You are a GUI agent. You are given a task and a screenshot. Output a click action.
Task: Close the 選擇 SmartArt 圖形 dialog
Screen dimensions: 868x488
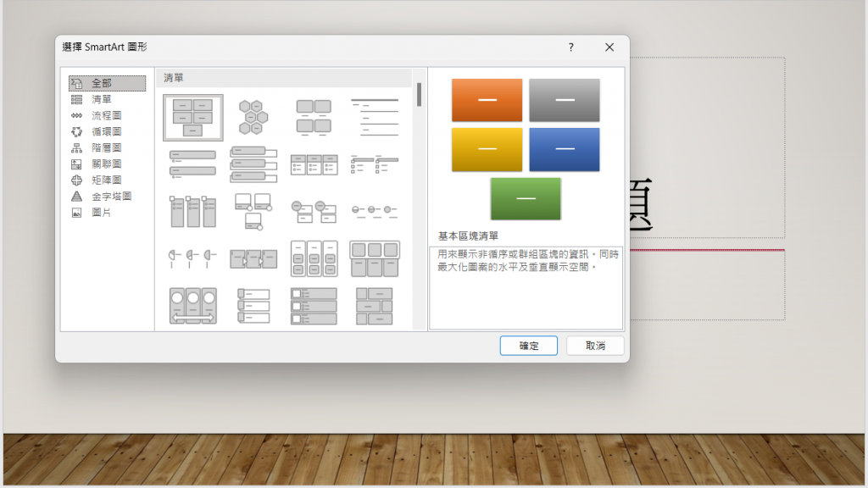coord(609,47)
